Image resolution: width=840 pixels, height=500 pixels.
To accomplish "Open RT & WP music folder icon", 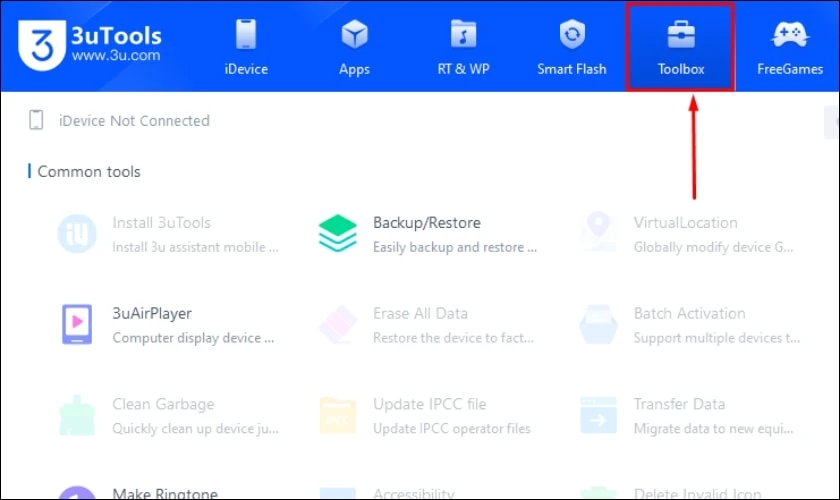I will click(x=463, y=34).
